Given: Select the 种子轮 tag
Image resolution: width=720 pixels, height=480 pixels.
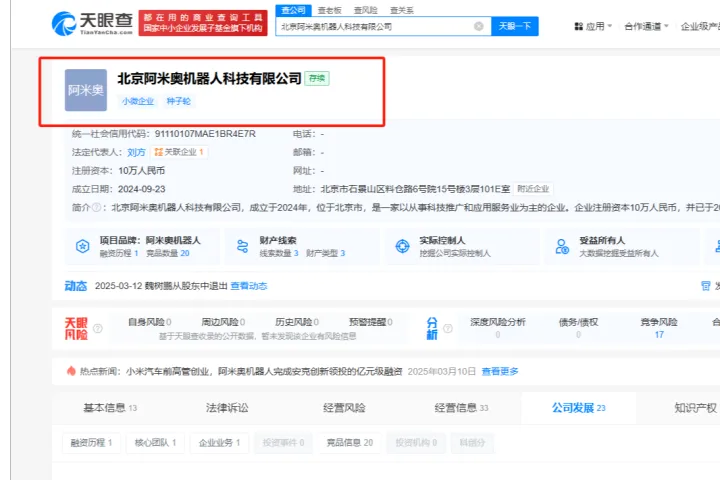Looking at the screenshot, I should pyautogui.click(x=179, y=101).
